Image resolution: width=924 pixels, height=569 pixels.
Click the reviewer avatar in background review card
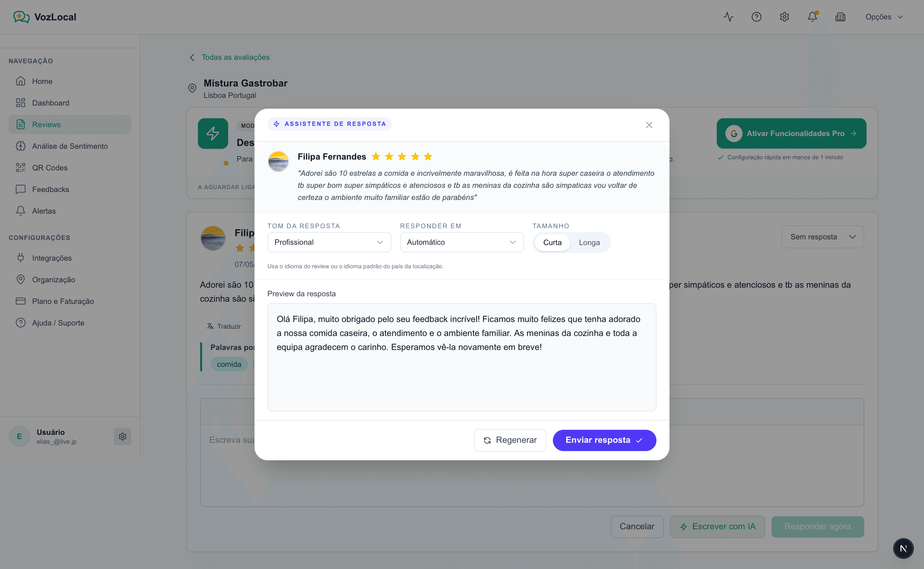point(213,238)
